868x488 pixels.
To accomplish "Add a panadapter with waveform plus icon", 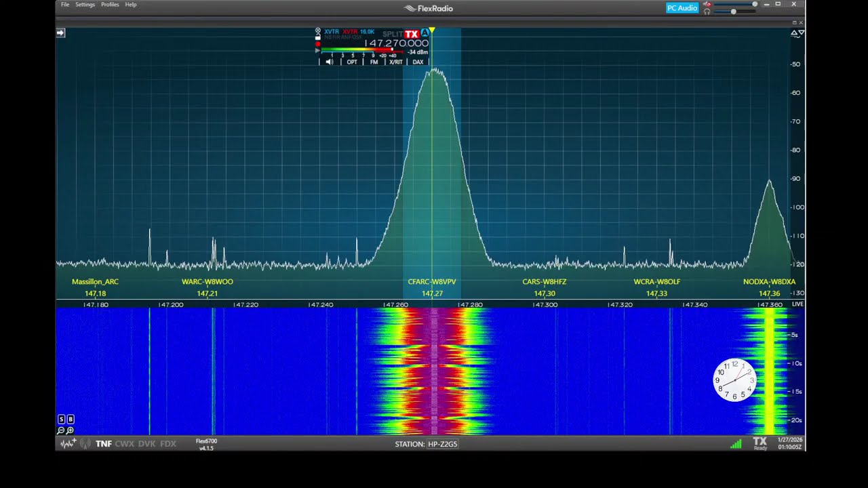I will coord(68,444).
